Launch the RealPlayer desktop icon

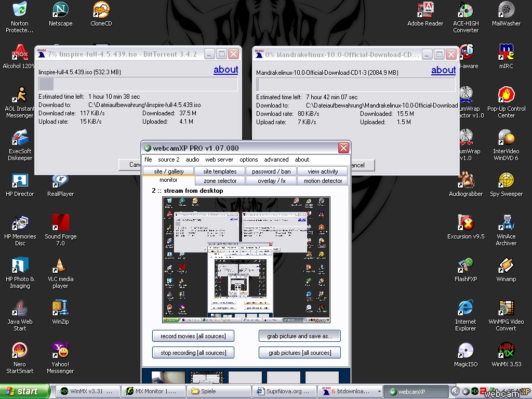pos(60,185)
